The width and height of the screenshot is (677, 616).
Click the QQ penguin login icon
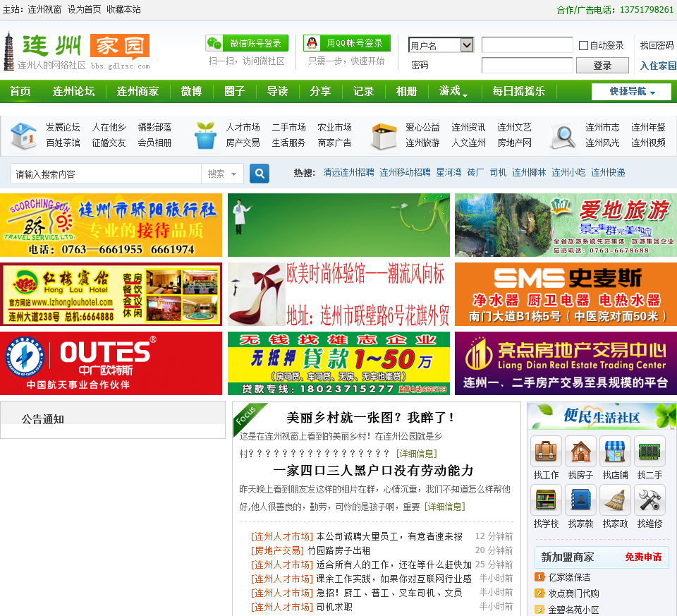(312, 43)
